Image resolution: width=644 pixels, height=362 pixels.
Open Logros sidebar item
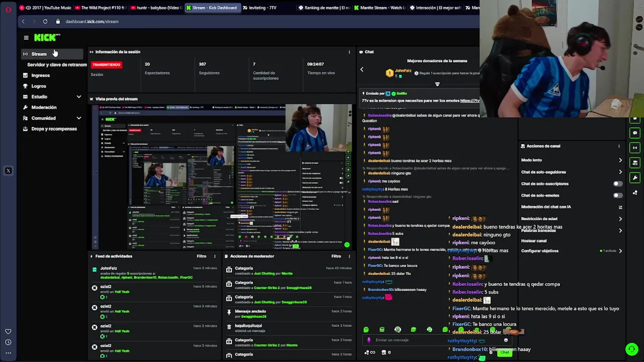(39, 86)
